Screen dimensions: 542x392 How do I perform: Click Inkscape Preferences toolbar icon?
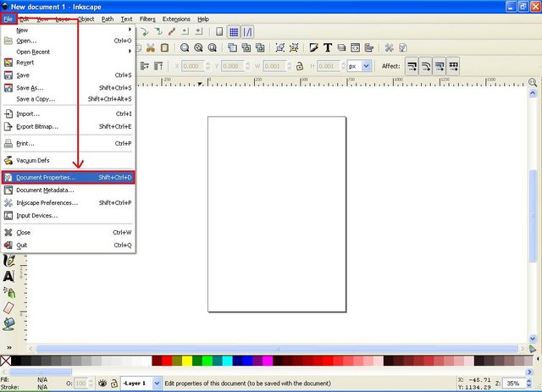(x=390, y=47)
